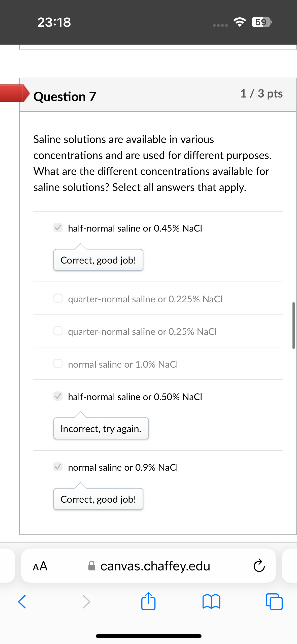Select quarter-normal saline or 0.225% NaCl

tap(58, 299)
